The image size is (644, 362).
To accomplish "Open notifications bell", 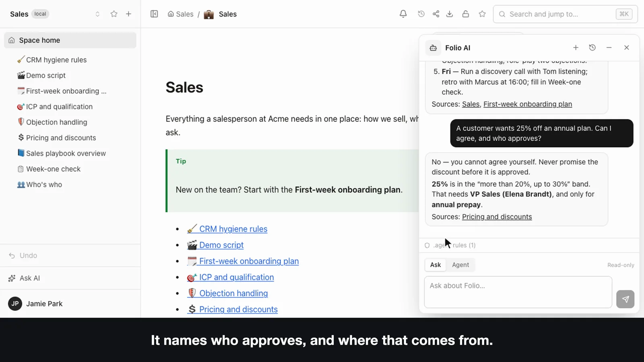I will click(x=403, y=14).
